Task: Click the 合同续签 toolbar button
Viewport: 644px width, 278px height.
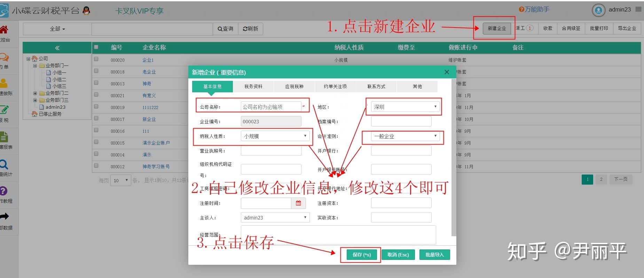Action: tap(571, 28)
